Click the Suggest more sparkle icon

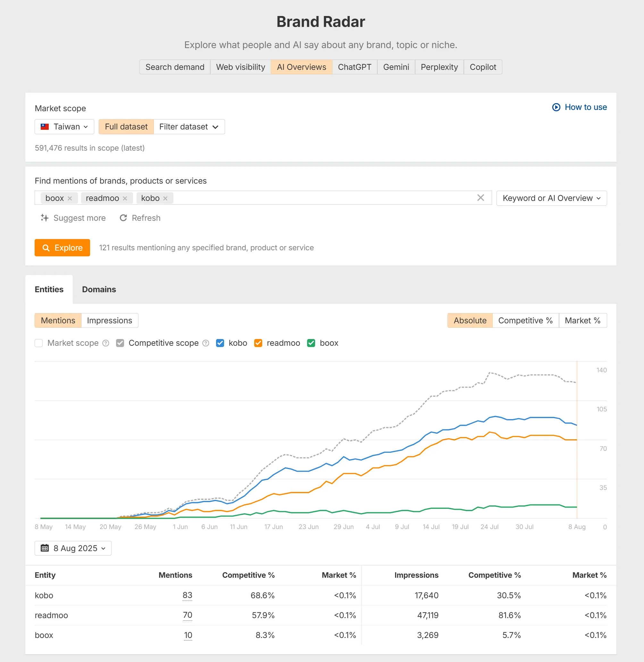[44, 218]
